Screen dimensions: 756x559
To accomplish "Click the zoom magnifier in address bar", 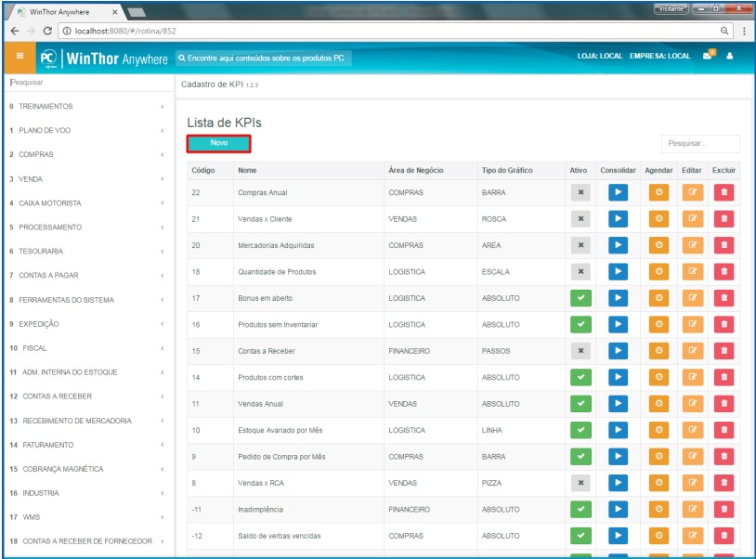I will tap(724, 31).
